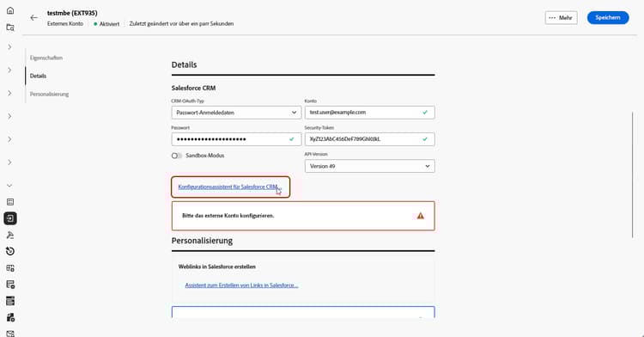Open the history clock sidebar icon
Viewport: 644px width, 337px height.
[x=10, y=252]
